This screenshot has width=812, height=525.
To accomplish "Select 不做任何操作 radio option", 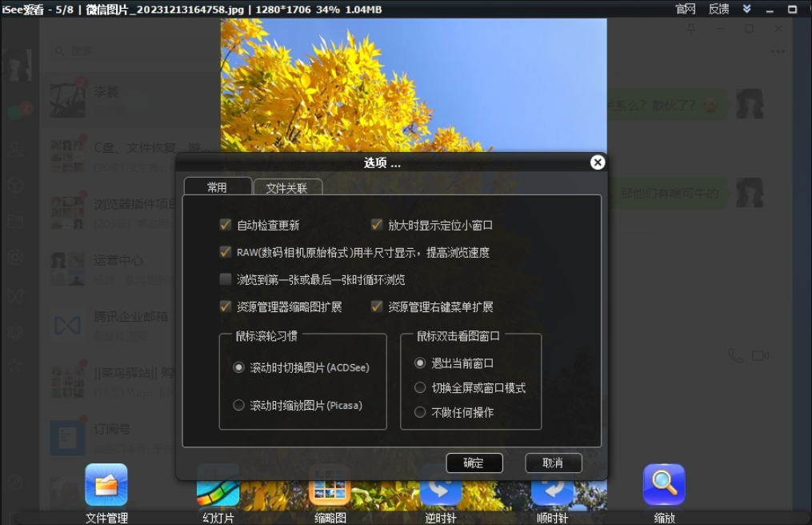I will tap(420, 412).
